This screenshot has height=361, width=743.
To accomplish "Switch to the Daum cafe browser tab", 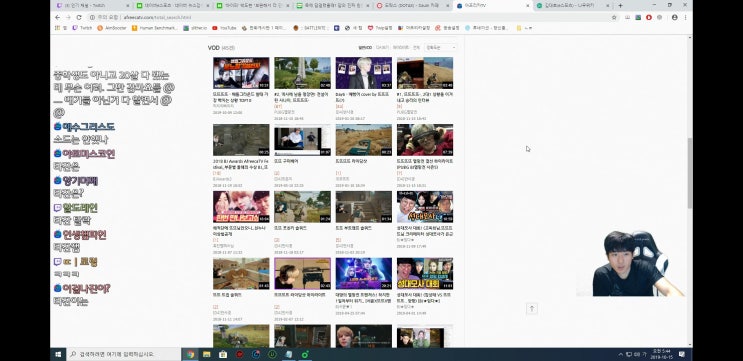I will point(412,6).
